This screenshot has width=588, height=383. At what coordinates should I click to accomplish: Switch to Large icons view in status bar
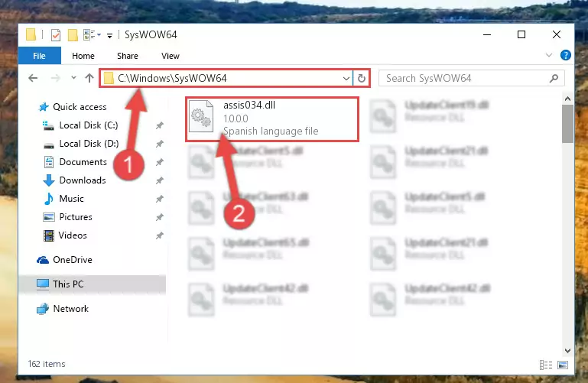(563, 365)
